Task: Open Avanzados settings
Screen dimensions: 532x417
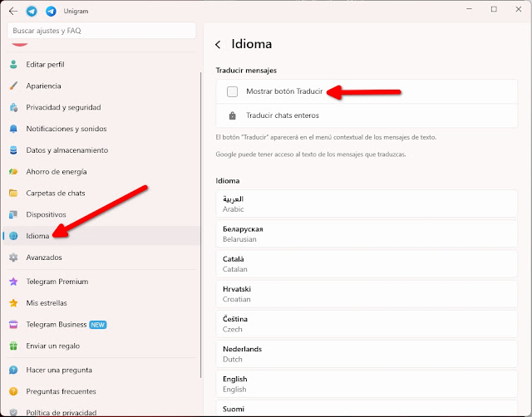Action: pos(101,258)
